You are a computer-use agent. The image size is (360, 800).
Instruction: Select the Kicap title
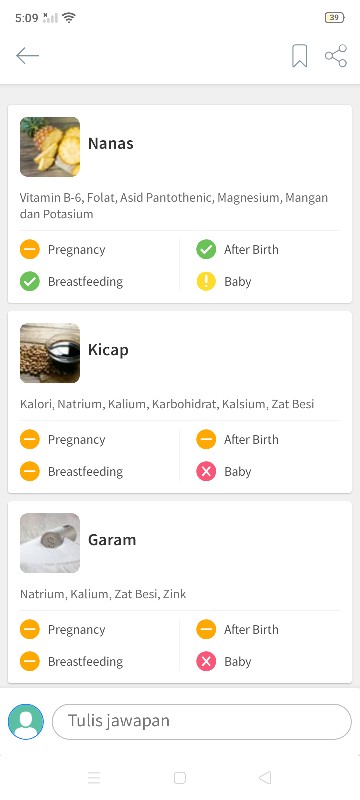pos(108,350)
